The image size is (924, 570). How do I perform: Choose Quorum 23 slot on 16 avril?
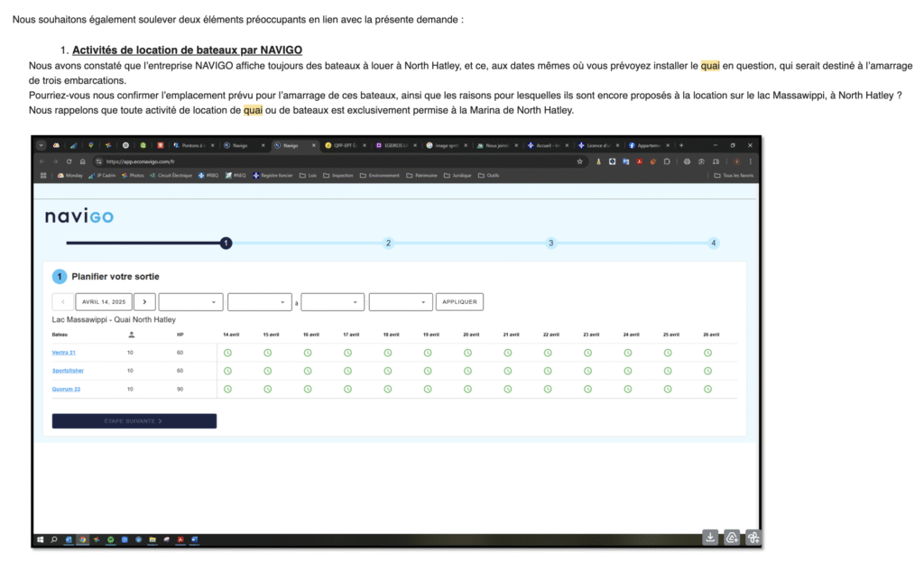click(x=308, y=390)
